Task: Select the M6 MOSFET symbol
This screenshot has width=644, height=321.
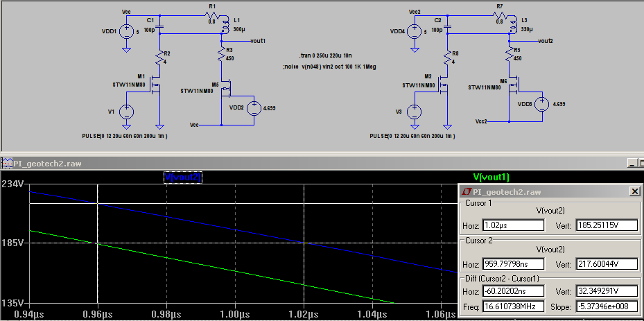Action: click(514, 86)
